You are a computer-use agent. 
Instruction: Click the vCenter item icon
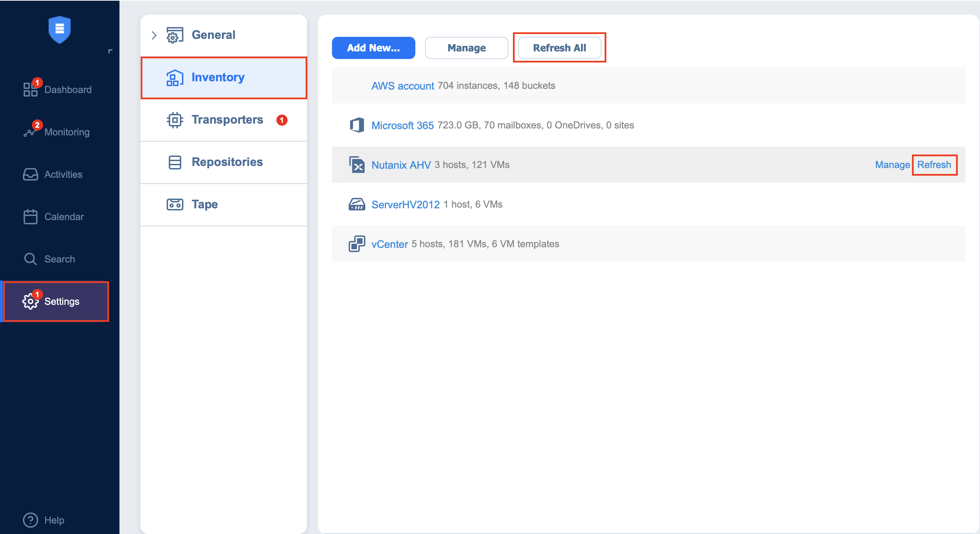coord(357,244)
